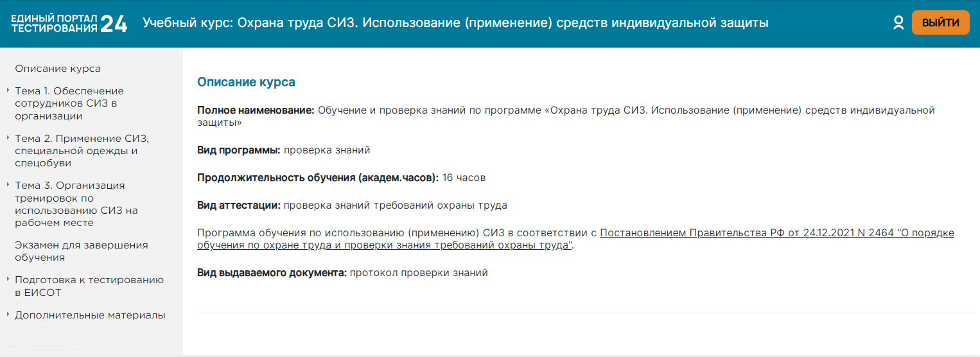
Task: Click the Единый портал тестирования 24 logo
Action: [69, 24]
